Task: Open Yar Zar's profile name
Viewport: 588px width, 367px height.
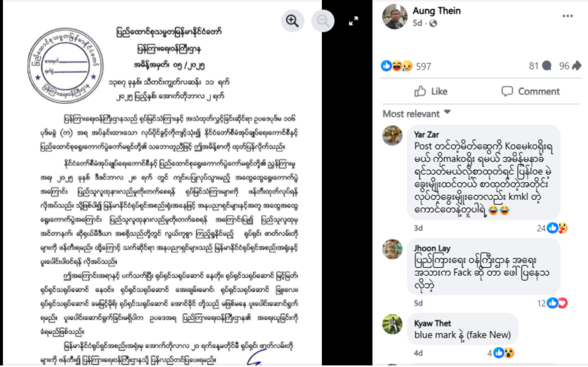Action: (426, 135)
